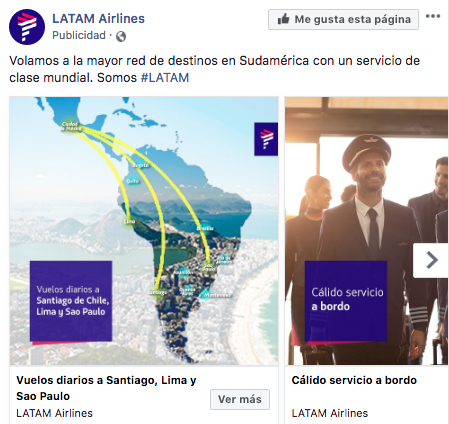Click the Ver más button
The image size is (449, 424).
tap(240, 399)
